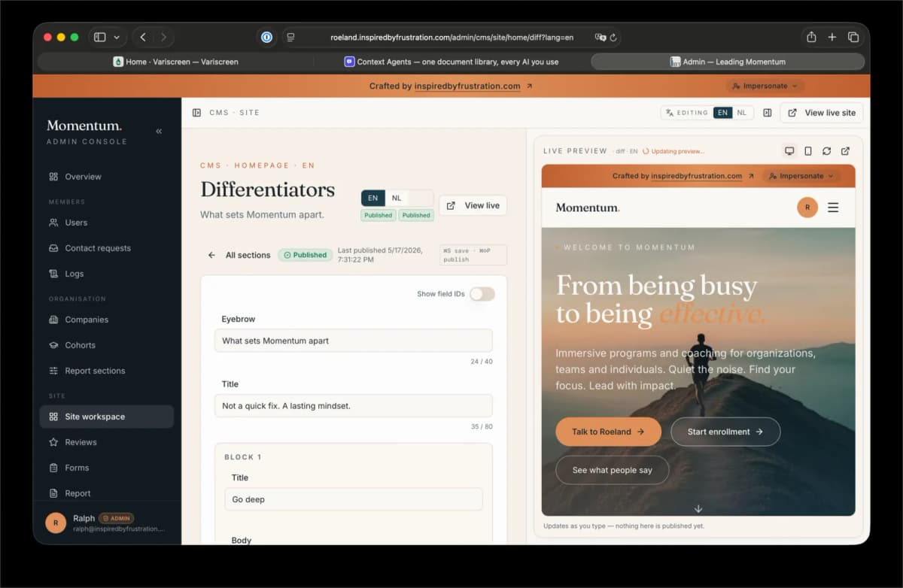The width and height of the screenshot is (903, 588).
Task: Open Safari tab group dropdown chevron
Action: pos(117,37)
